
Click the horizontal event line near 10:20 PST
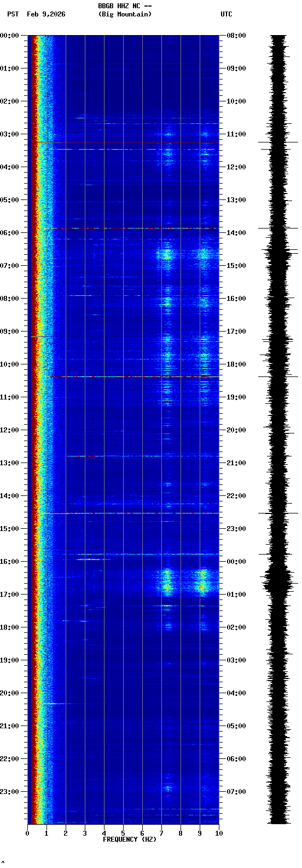(x=140, y=376)
